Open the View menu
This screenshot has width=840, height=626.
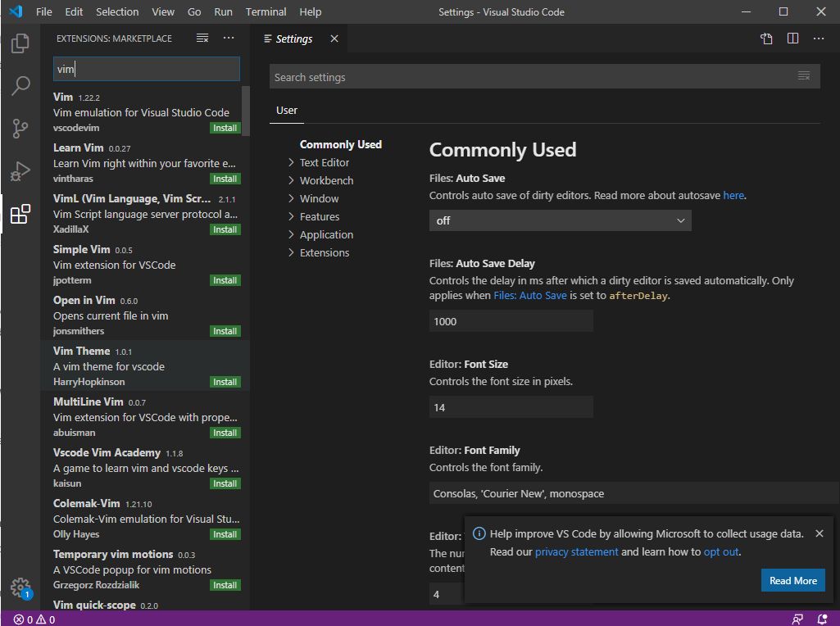[x=163, y=11]
